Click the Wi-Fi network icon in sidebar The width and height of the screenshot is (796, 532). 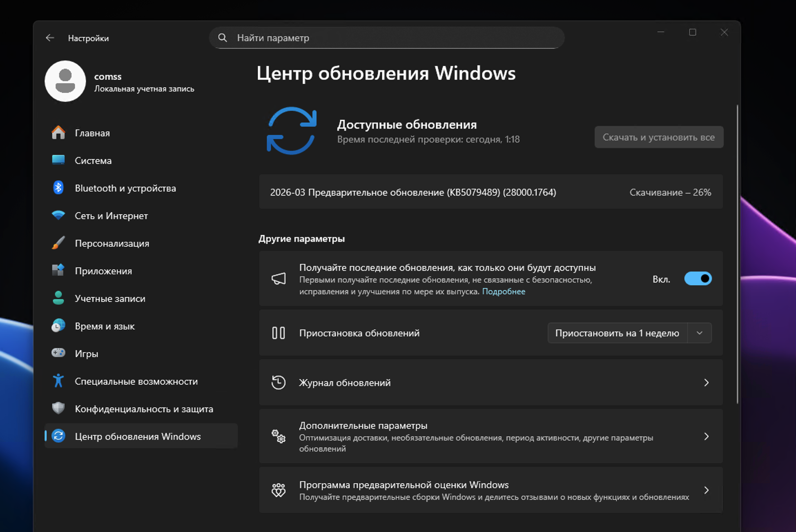pyautogui.click(x=58, y=216)
